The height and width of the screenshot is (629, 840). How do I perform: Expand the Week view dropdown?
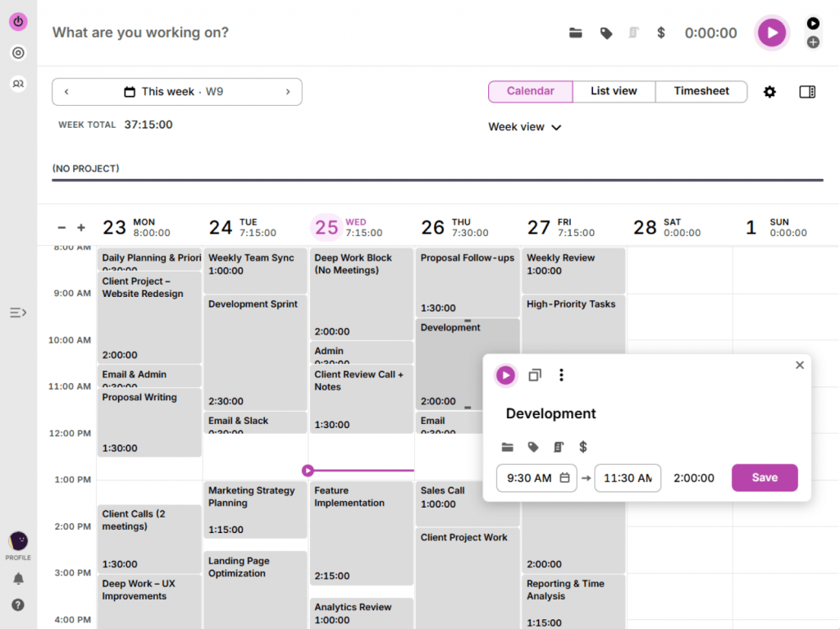click(x=525, y=127)
